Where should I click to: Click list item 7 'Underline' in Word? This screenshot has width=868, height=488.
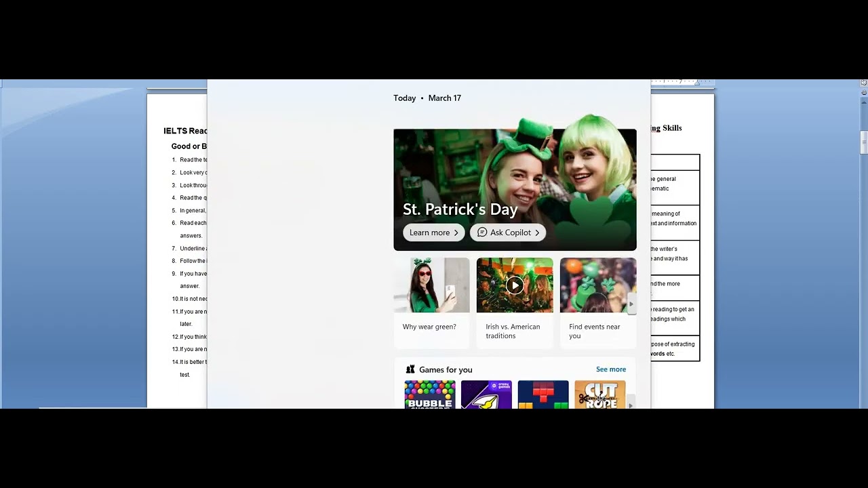click(x=193, y=249)
